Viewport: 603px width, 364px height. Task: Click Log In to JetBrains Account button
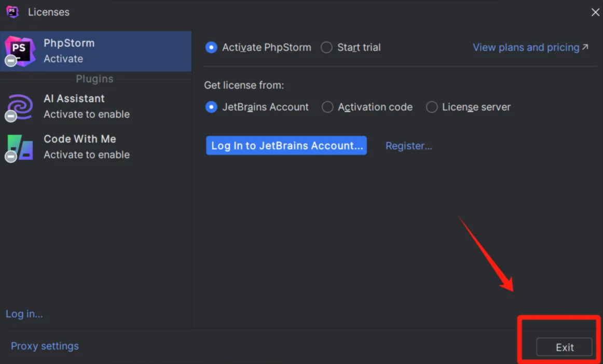tap(286, 145)
